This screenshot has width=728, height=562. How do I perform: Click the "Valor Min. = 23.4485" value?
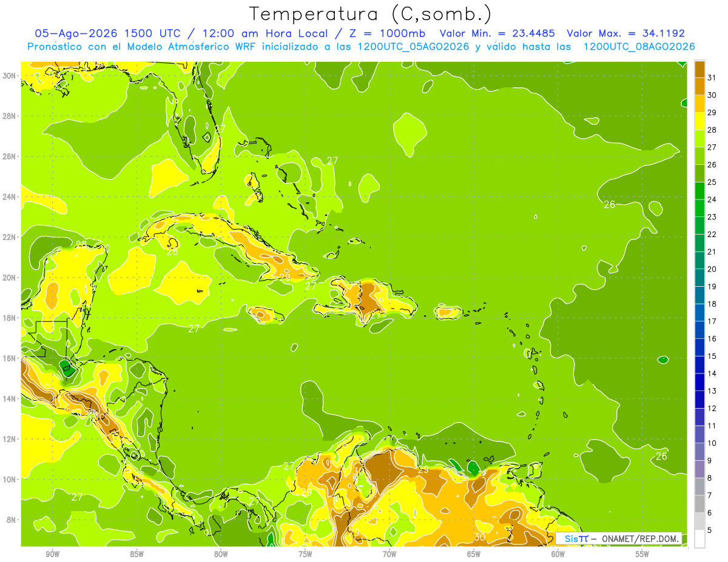497,33
